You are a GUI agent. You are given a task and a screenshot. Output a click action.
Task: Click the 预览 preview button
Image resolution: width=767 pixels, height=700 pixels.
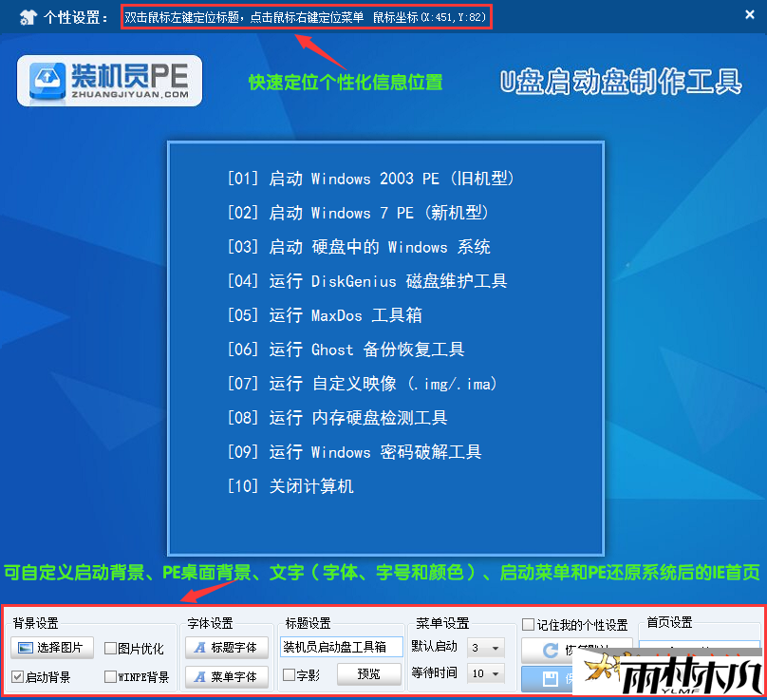click(x=367, y=674)
